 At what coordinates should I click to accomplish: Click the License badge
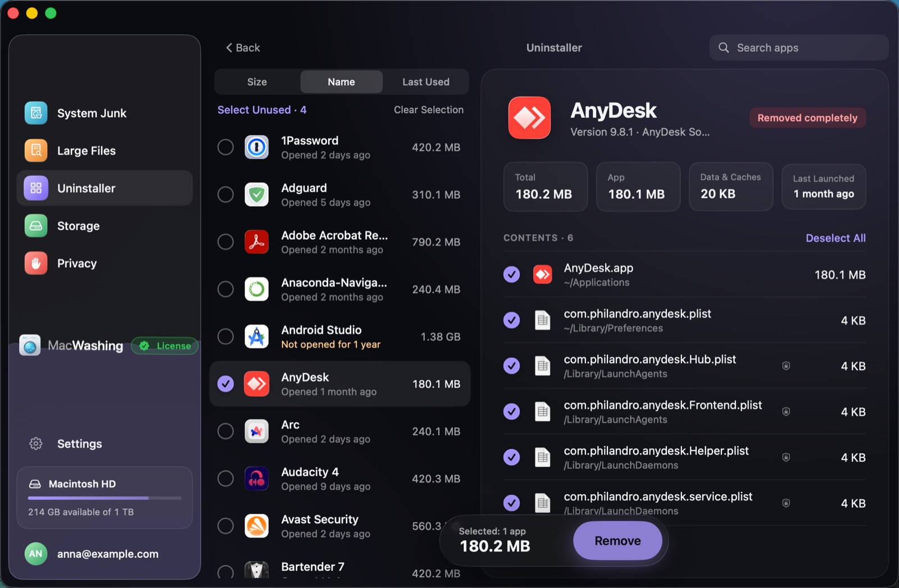click(165, 346)
